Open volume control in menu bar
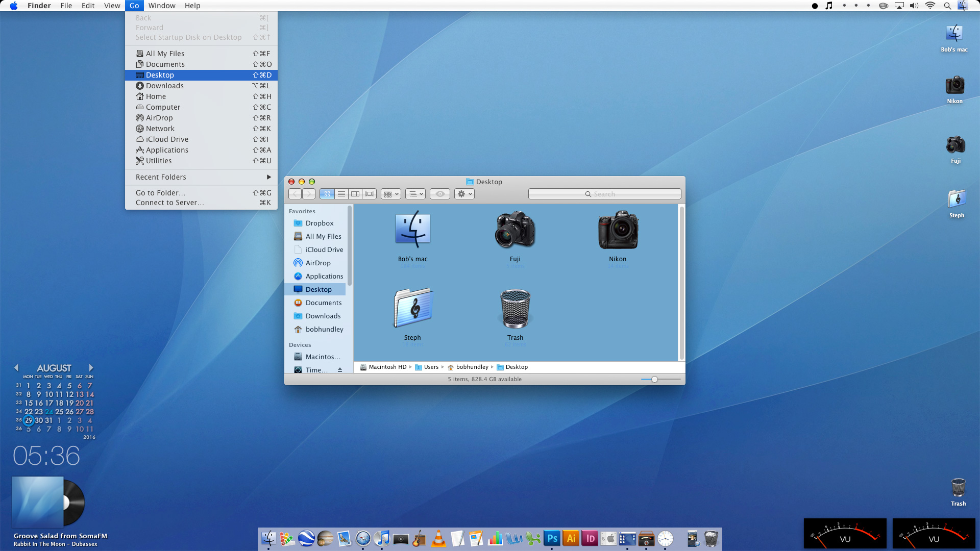This screenshot has height=551, width=980. (914, 6)
